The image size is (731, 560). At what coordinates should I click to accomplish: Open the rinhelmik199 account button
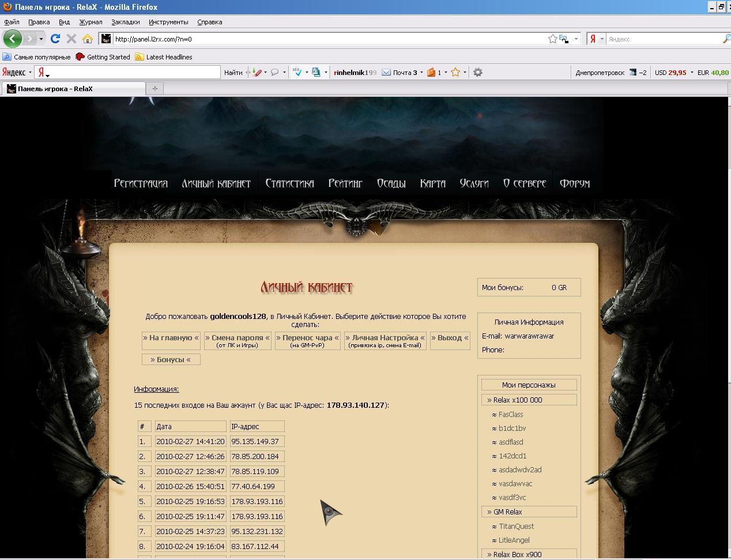[x=355, y=72]
